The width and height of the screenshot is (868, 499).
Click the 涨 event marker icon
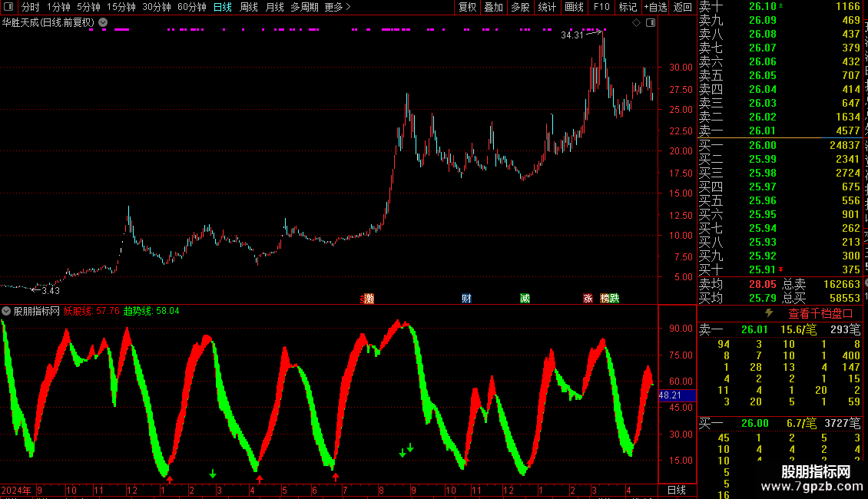coord(588,298)
